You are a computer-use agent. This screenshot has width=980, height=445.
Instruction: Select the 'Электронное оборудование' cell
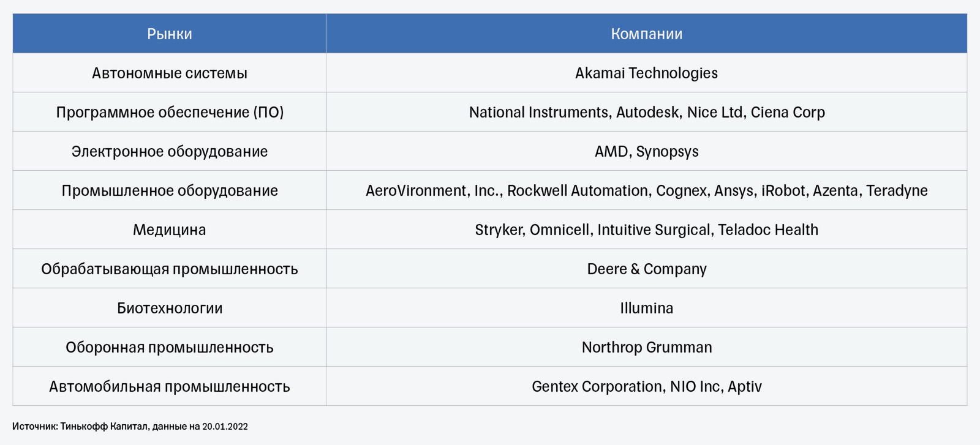click(x=170, y=151)
